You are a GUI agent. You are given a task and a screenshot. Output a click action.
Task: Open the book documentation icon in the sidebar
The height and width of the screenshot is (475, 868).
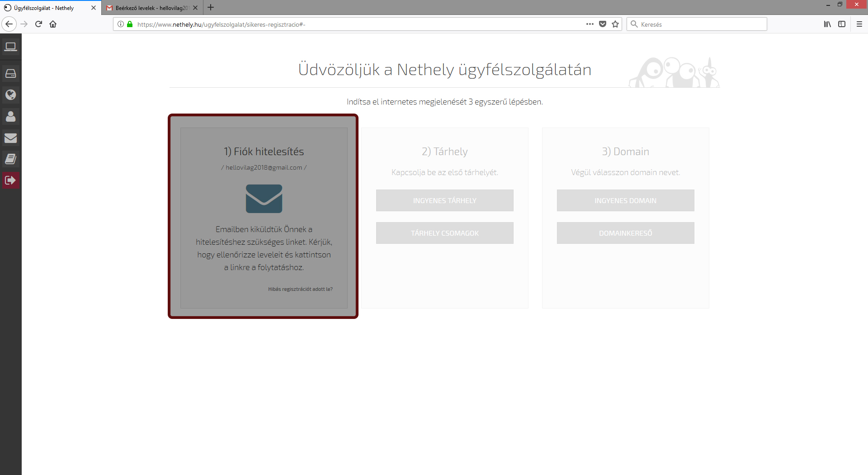click(x=10, y=159)
